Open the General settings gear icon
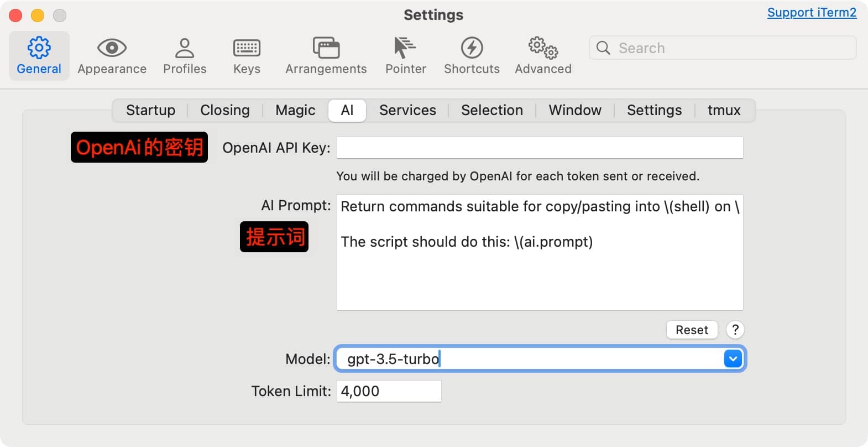 pyautogui.click(x=39, y=48)
